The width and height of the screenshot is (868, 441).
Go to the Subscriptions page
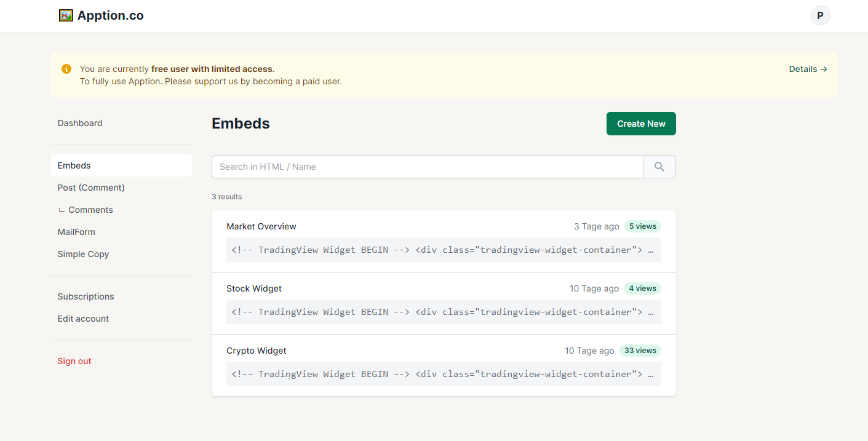pyautogui.click(x=86, y=296)
